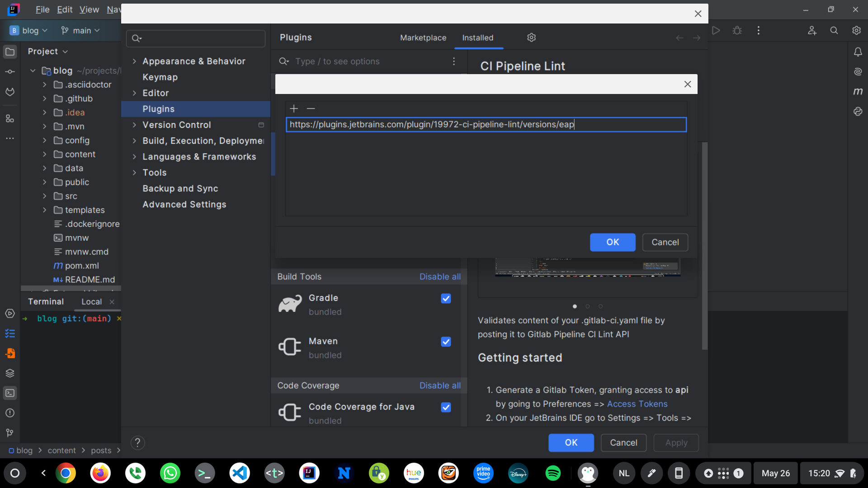This screenshot has width=868, height=488.
Task: Open Pull Requests tool window icon
Action: tap(10, 92)
